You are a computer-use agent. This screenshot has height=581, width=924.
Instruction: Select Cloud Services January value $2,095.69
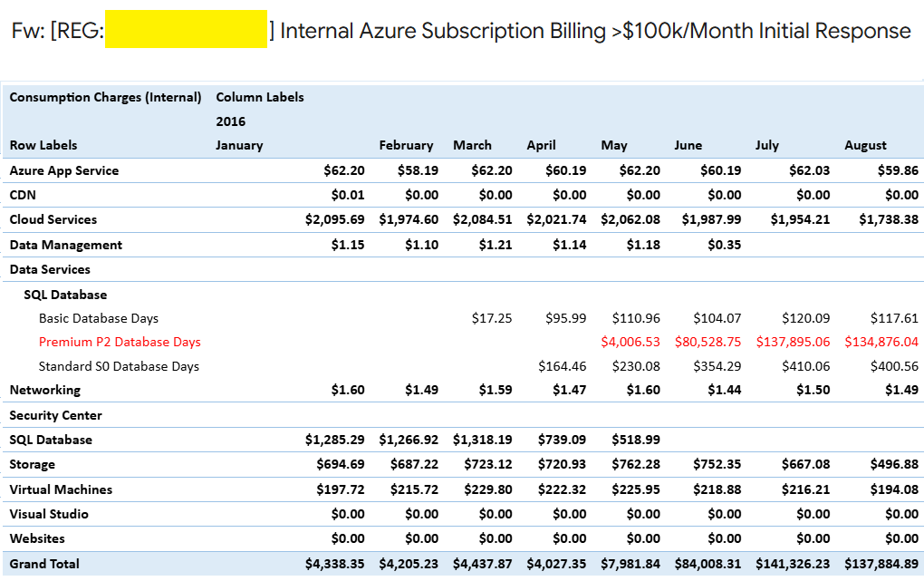(x=334, y=219)
